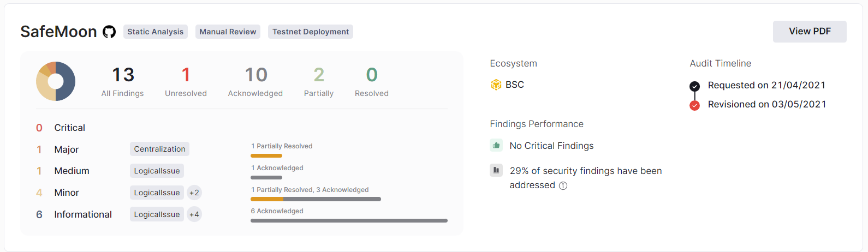
Task: Click the Ecosystem heading
Action: click(x=514, y=63)
